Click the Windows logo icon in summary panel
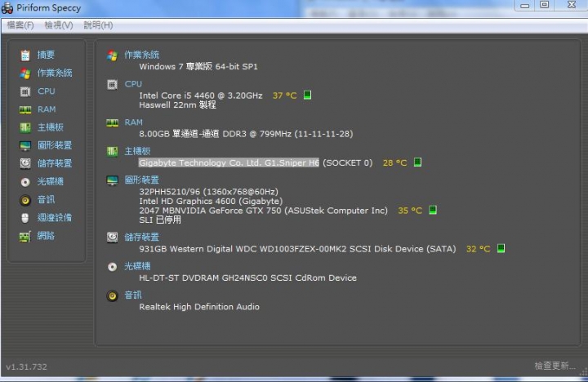The height and width of the screenshot is (382, 588). 112,56
